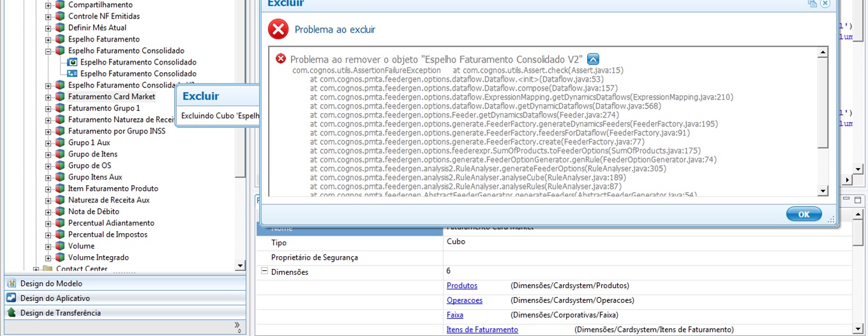This screenshot has width=868, height=336.
Task: Open the Faixa dimension link
Action: [454, 315]
